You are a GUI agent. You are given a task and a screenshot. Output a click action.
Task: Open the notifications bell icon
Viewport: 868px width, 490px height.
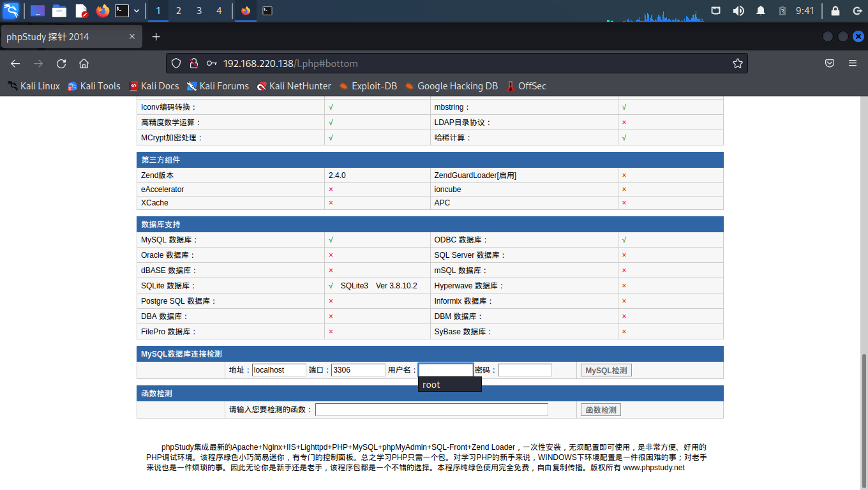761,10
